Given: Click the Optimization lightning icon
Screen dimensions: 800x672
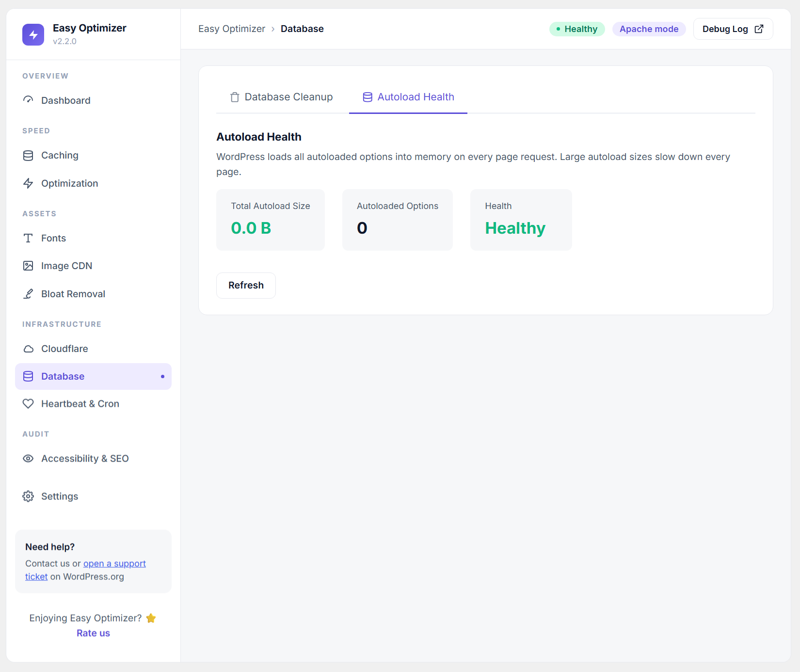Looking at the screenshot, I should pyautogui.click(x=28, y=183).
